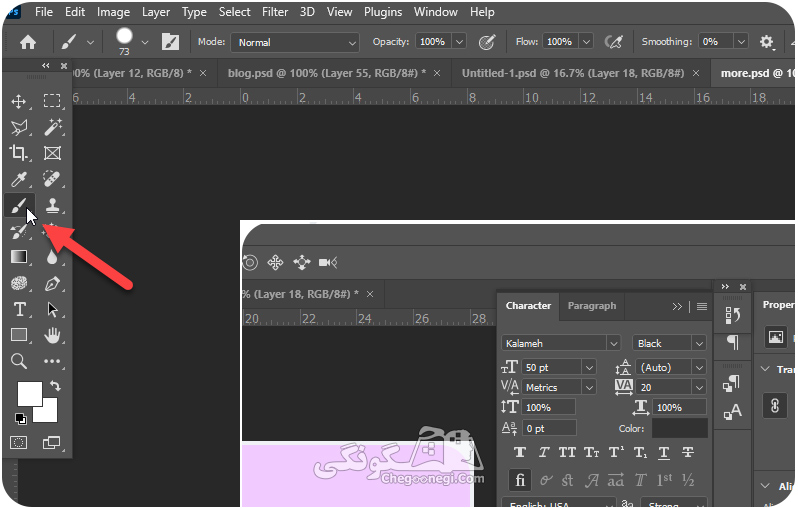Select the Crop tool
Image resolution: width=798 pixels, height=508 pixels.
coord(19,153)
